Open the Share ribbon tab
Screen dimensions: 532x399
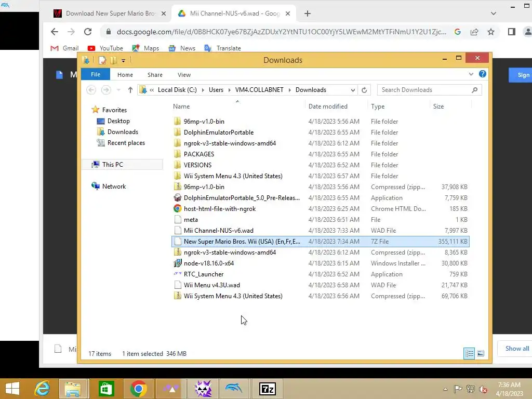155,75
